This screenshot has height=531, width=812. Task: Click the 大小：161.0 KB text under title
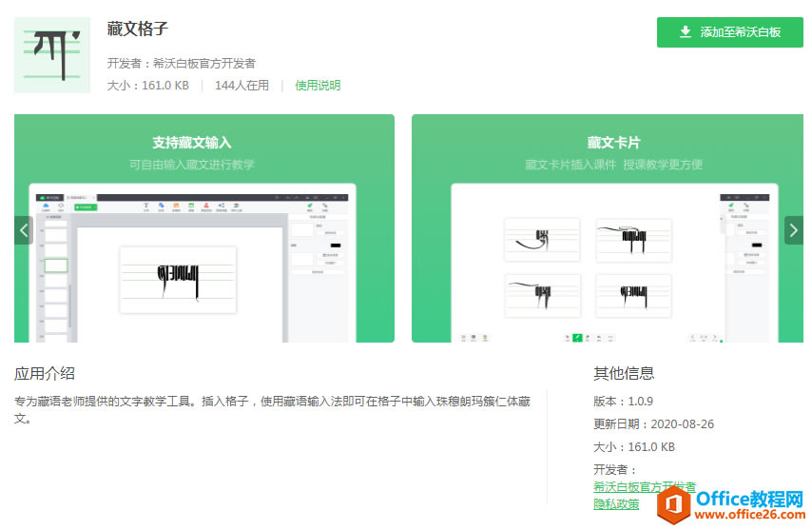point(147,86)
